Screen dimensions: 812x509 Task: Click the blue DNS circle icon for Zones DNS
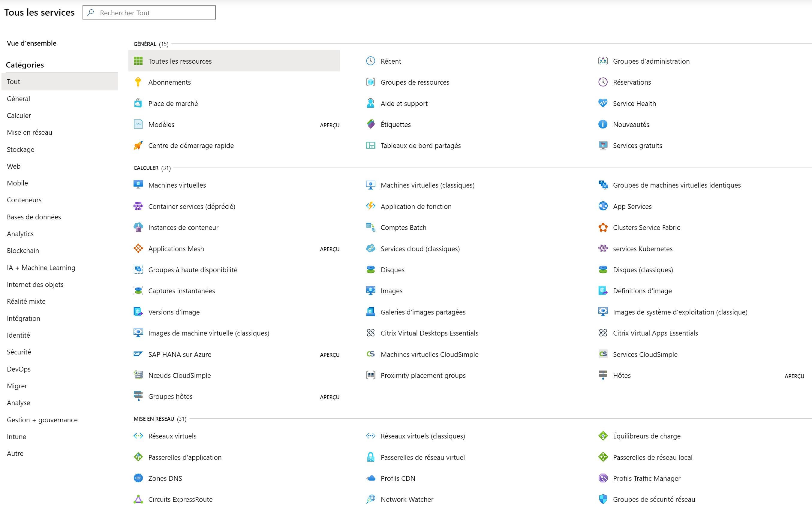click(138, 478)
